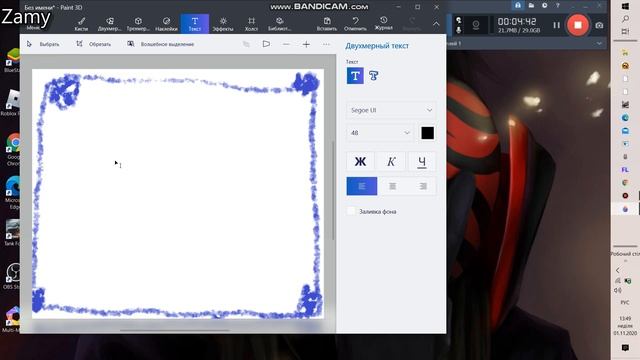Toggle underline text formatting
This screenshot has width=640, height=360.
point(422,162)
